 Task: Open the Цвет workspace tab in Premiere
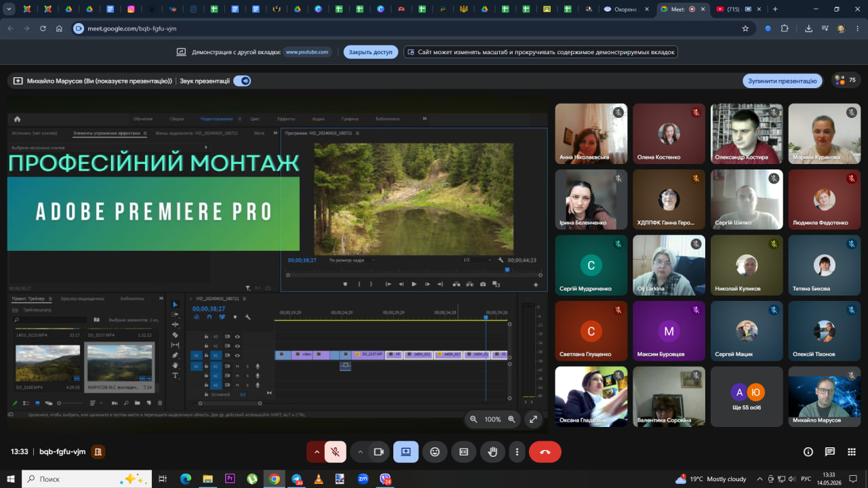coord(255,119)
